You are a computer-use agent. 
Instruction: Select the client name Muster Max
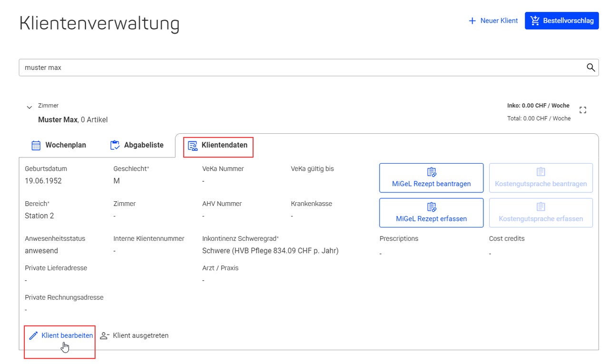(58, 120)
